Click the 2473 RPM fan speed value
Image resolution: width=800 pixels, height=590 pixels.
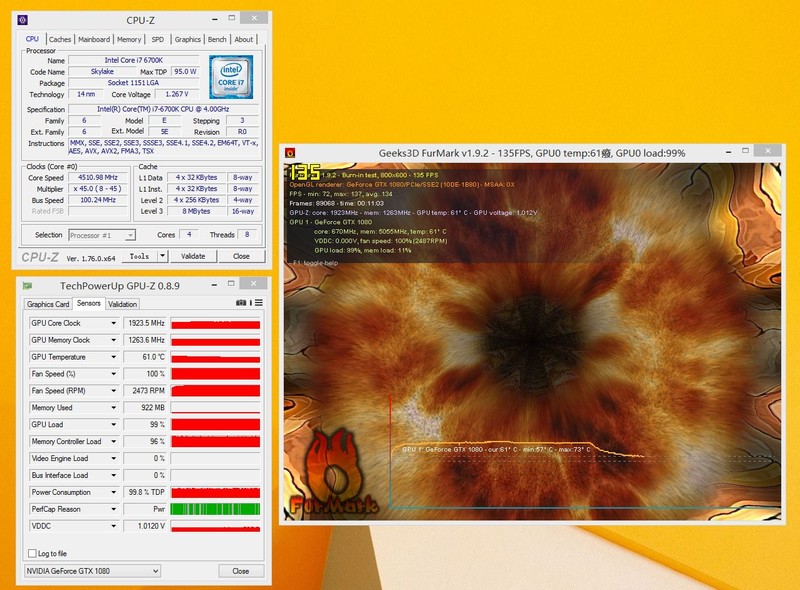coord(145,390)
